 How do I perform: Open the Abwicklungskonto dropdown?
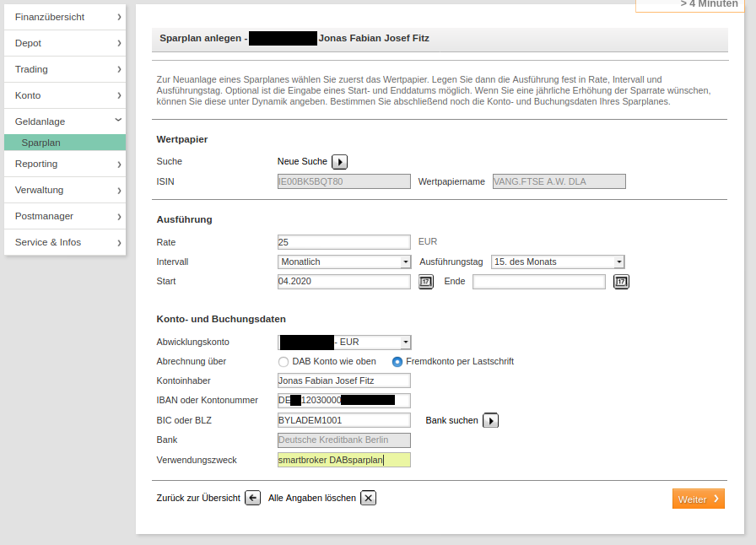[x=343, y=343]
